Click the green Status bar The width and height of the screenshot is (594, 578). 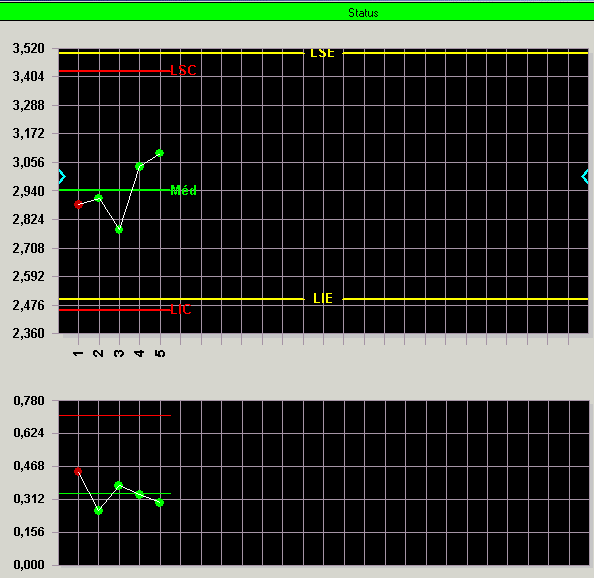pos(297,12)
